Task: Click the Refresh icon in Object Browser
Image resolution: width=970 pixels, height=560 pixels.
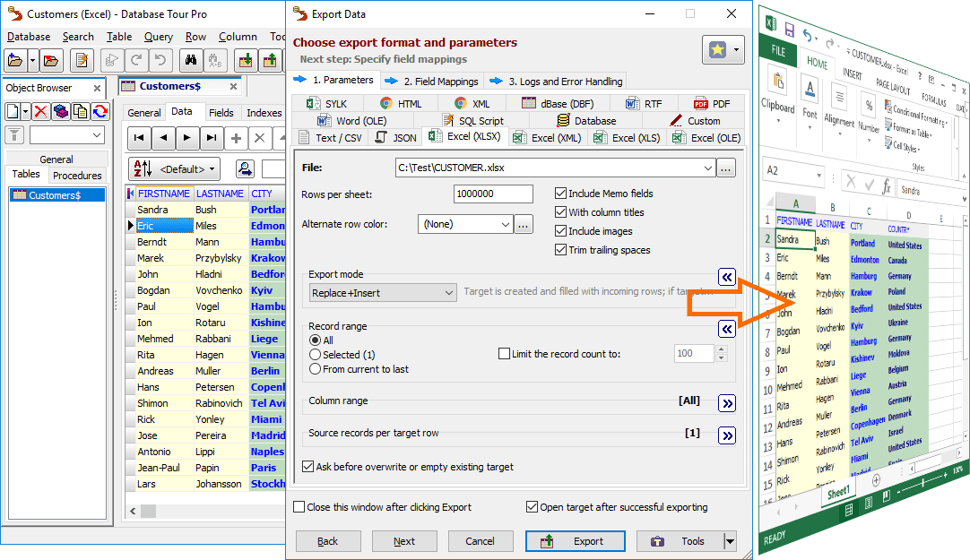Action: (100, 111)
